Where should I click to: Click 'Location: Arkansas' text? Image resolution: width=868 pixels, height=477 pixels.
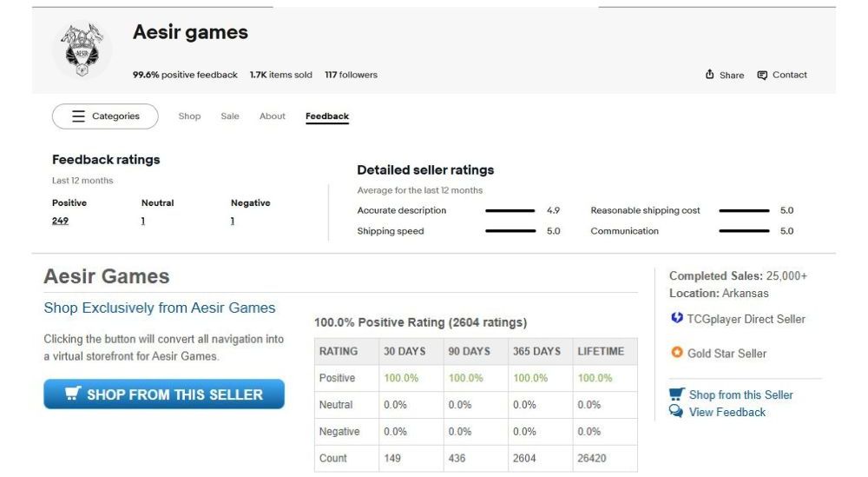[x=719, y=293]
